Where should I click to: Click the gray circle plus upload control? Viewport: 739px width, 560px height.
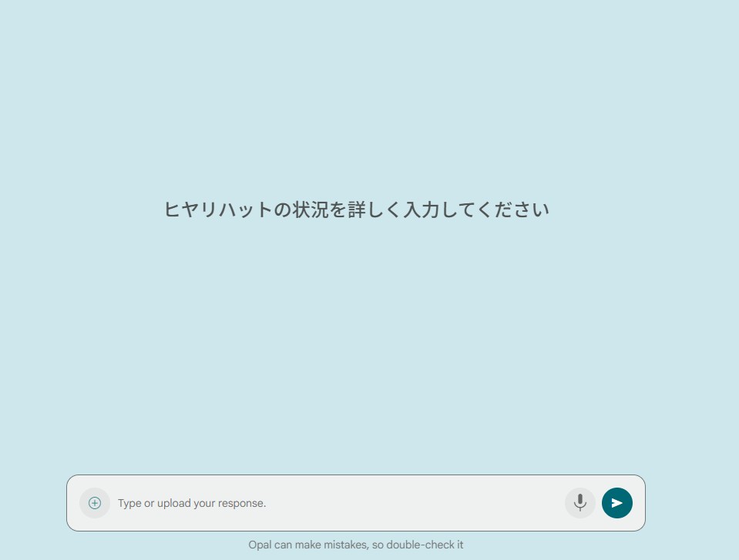pos(95,503)
